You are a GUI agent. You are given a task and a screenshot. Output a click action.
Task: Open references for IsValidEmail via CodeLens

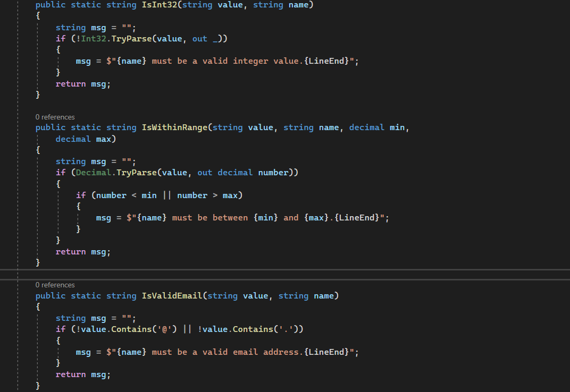[x=55, y=285]
